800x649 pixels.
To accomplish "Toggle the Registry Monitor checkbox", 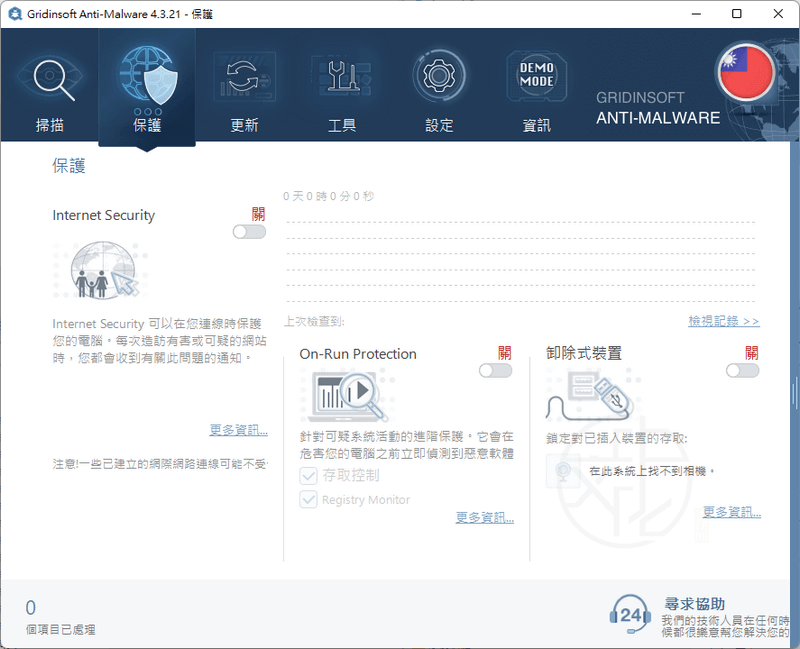I will pyautogui.click(x=308, y=500).
